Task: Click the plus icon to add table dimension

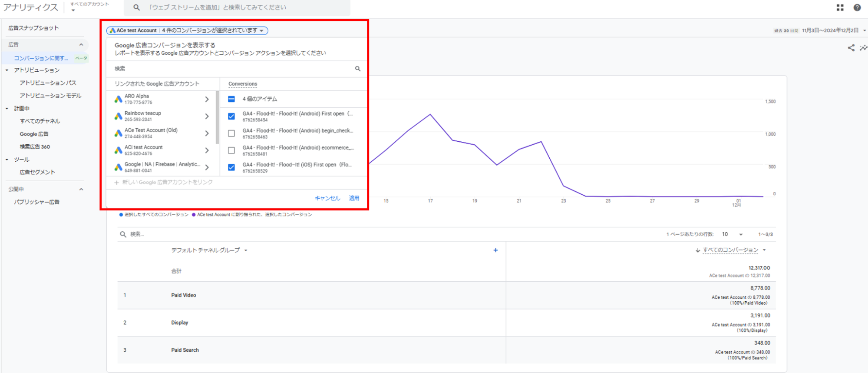Action: [495, 250]
